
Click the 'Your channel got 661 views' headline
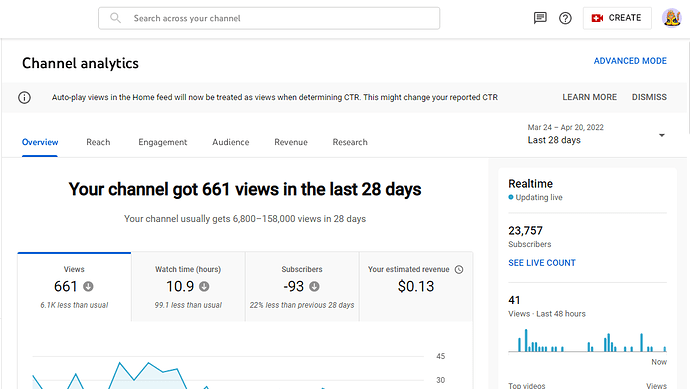pos(245,189)
